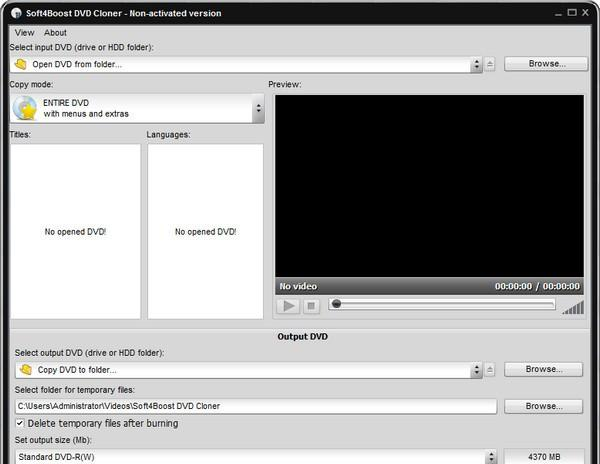Click the eject icon beside input DVD
Viewport: 600px width, 464px height.
[x=490, y=64]
